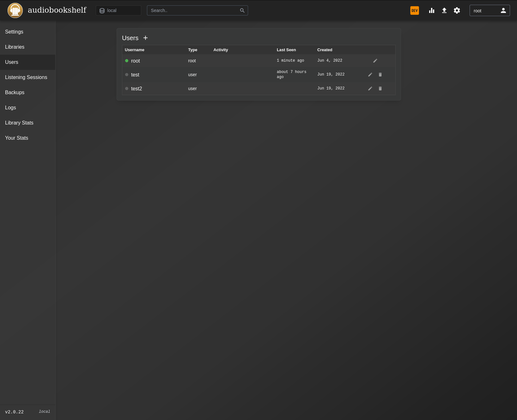
Task: Open Listening Sessions in the sidebar
Action: [x=28, y=77]
